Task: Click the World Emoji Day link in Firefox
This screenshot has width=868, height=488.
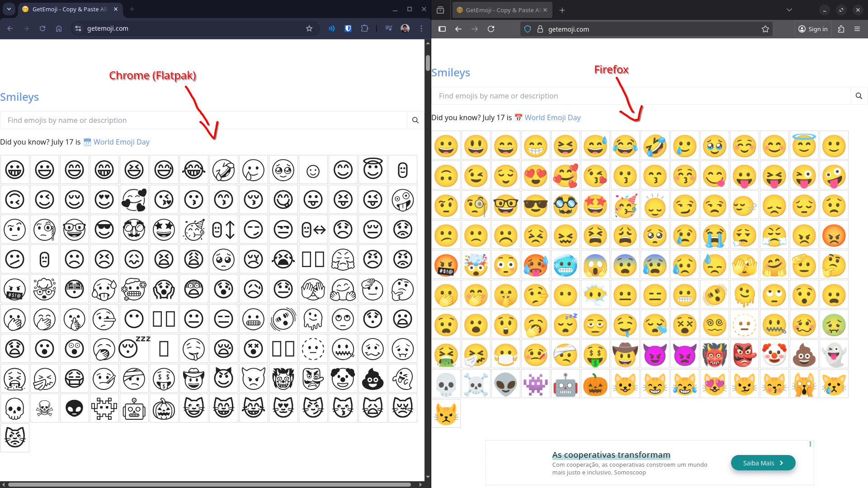Action: [x=552, y=117]
